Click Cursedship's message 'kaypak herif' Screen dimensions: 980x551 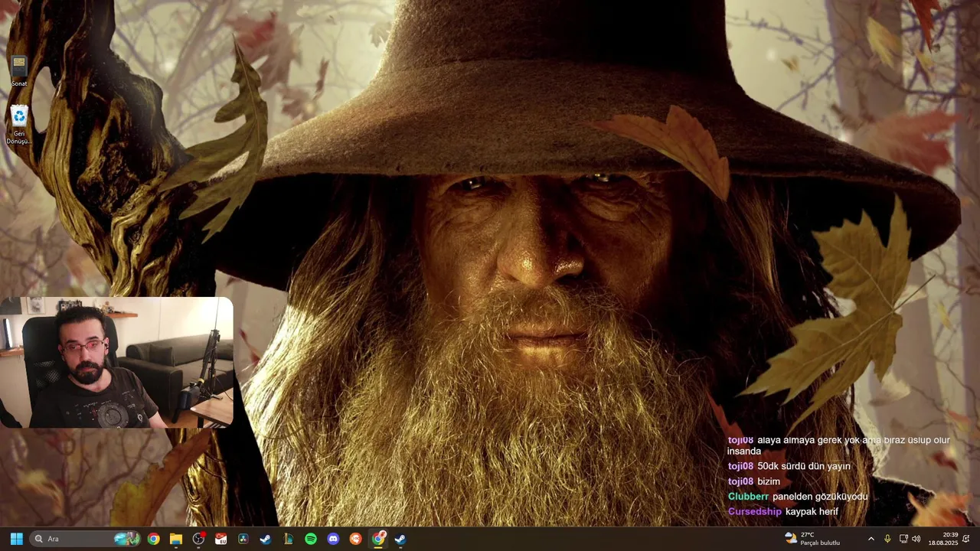coord(812,511)
